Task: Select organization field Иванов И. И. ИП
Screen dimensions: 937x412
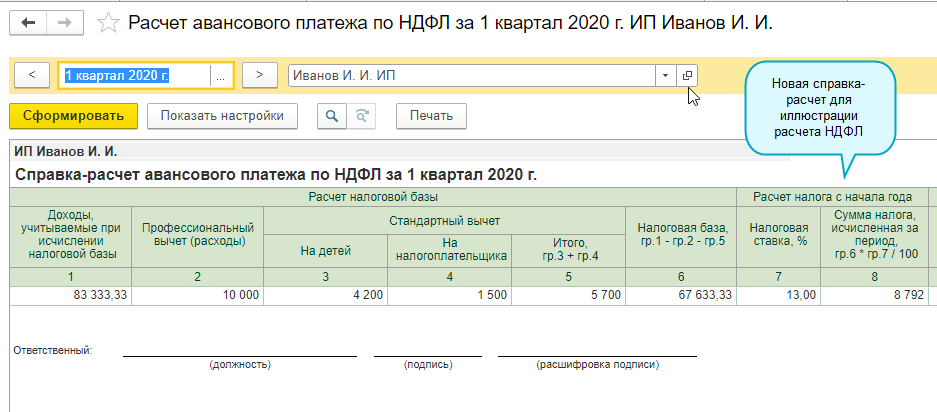Action: pyautogui.click(x=471, y=76)
